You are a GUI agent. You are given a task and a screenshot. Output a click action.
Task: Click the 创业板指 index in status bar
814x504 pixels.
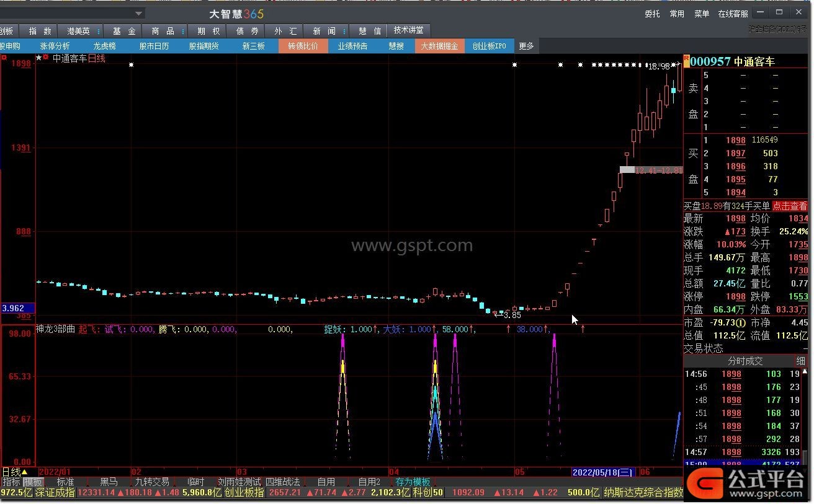tap(244, 493)
